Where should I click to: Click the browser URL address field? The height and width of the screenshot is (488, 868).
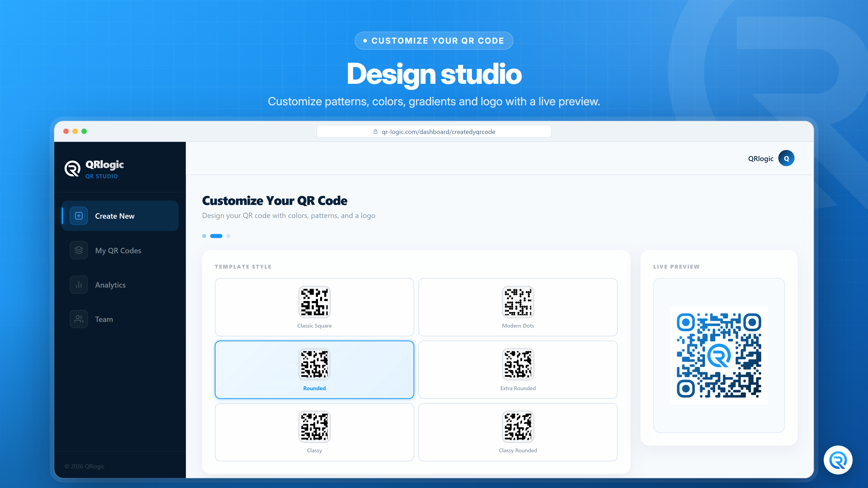(x=434, y=131)
